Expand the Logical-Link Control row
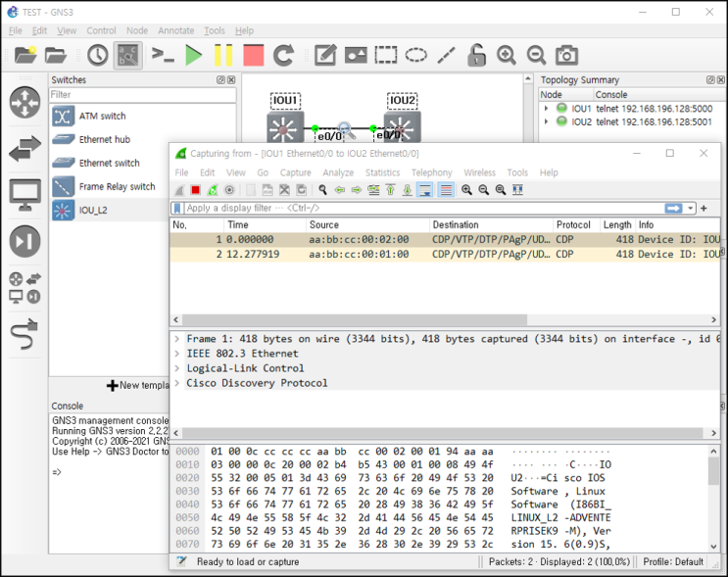Image resolution: width=728 pixels, height=577 pixels. (x=177, y=368)
